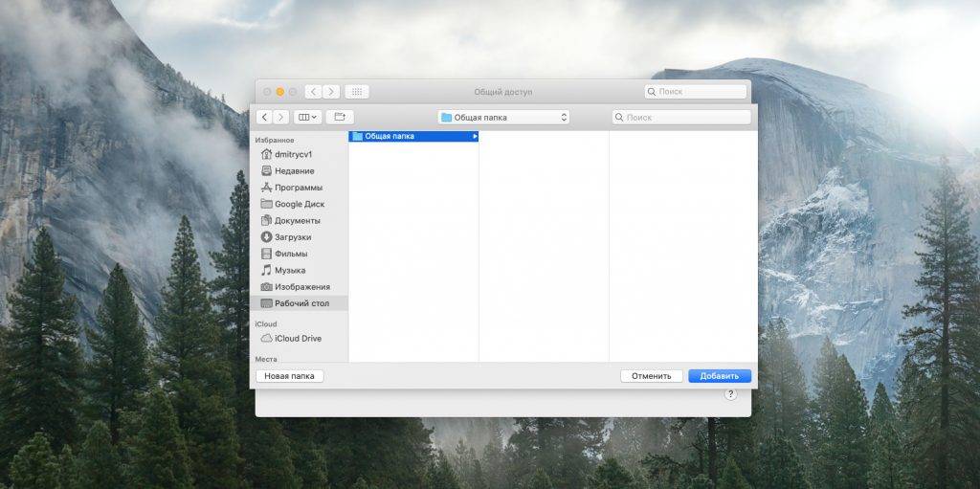Open Изображения in the sidebar
980x489 pixels.
coord(301,286)
